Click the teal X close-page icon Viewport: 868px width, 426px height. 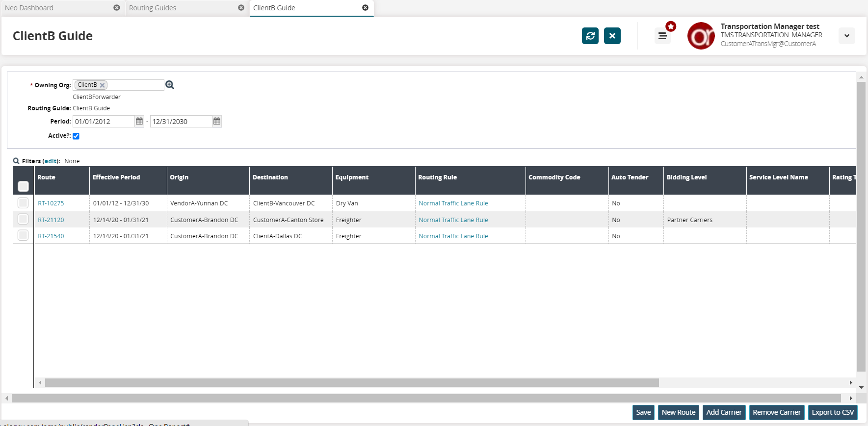coord(612,36)
